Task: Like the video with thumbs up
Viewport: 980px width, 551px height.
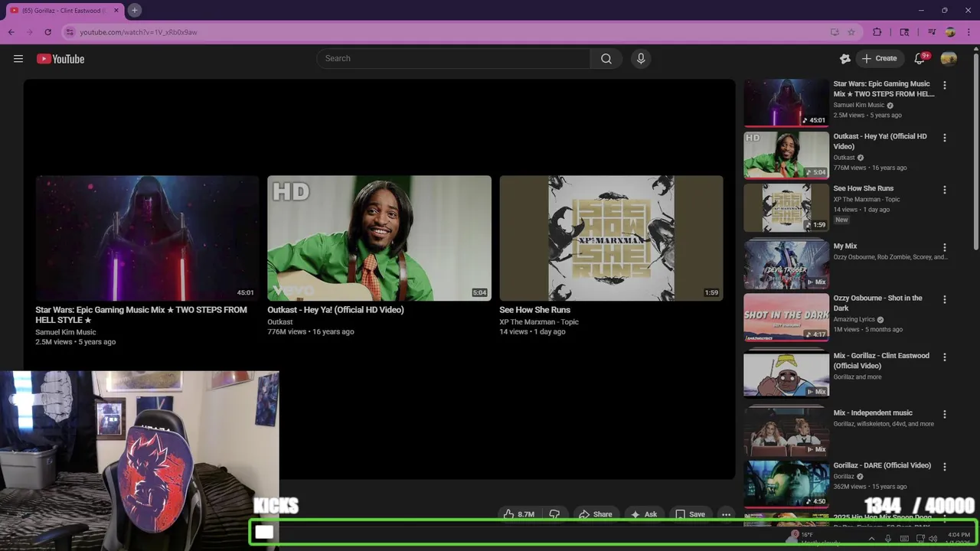Action: [x=518, y=514]
